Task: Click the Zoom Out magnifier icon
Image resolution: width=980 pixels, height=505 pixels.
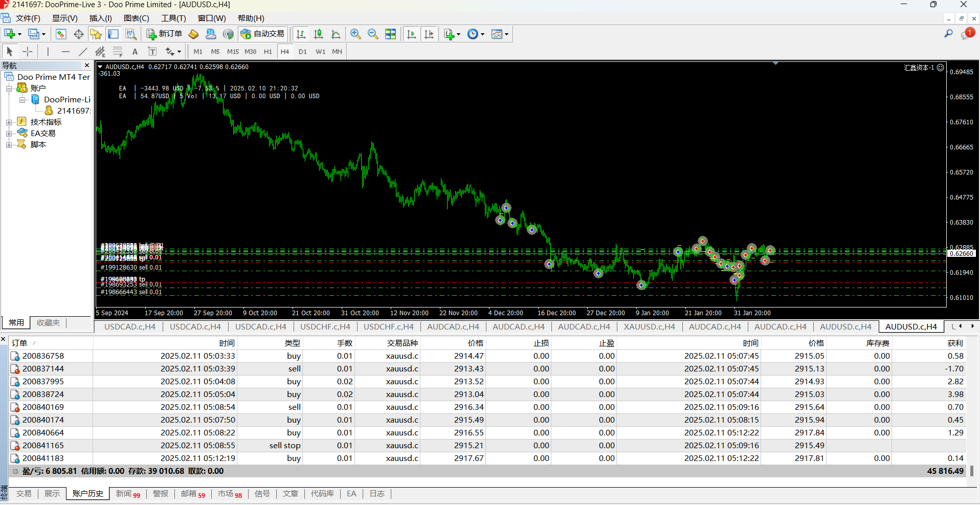Action: coord(373,34)
